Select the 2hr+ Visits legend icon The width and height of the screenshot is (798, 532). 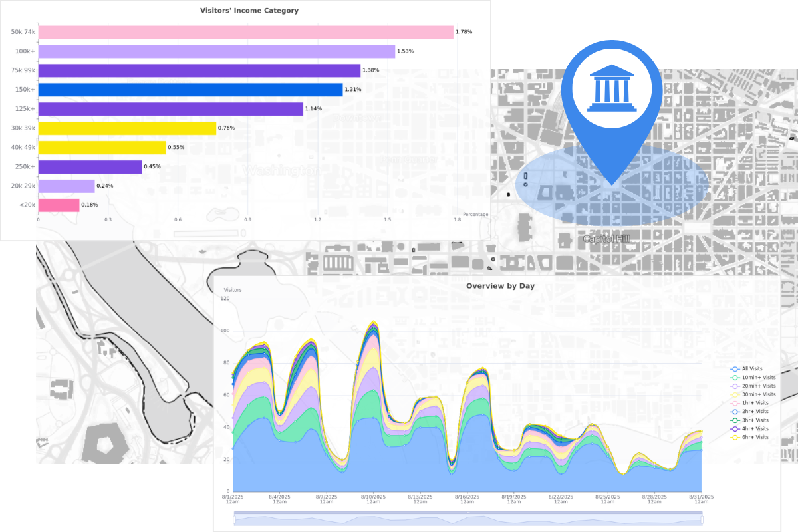tap(734, 412)
